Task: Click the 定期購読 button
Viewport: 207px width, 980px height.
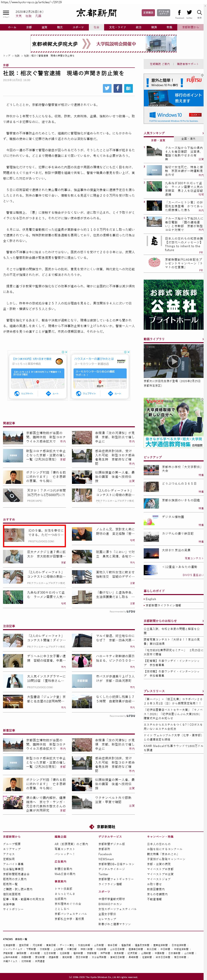Action: [148, 13]
